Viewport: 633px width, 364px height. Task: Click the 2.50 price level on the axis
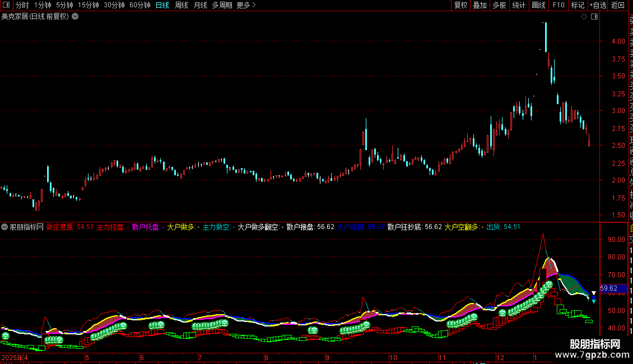pos(618,145)
